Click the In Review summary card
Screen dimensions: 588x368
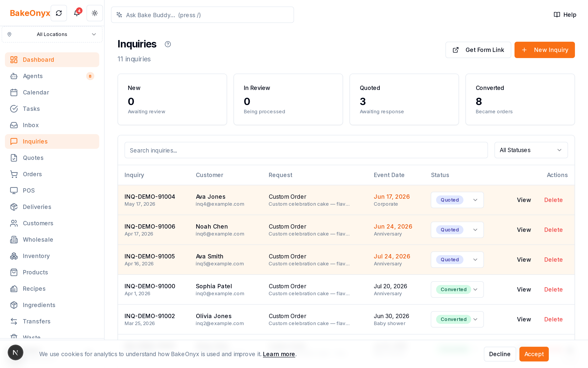pyautogui.click(x=288, y=99)
